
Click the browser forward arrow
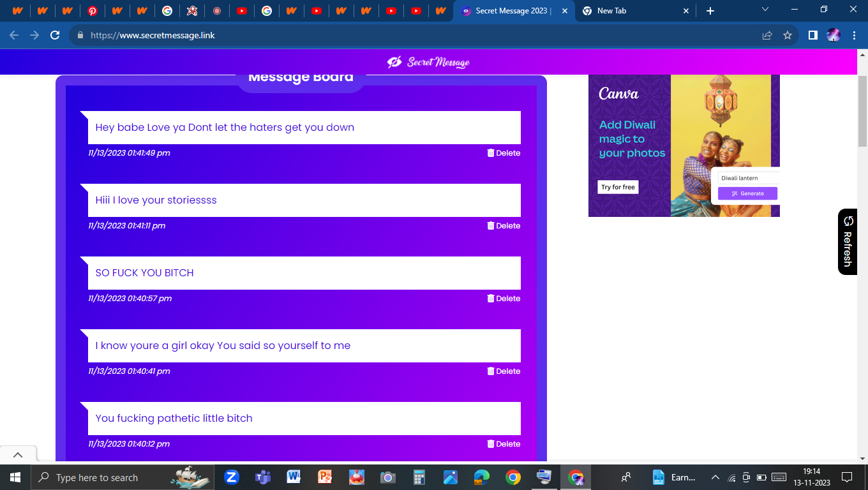click(34, 35)
